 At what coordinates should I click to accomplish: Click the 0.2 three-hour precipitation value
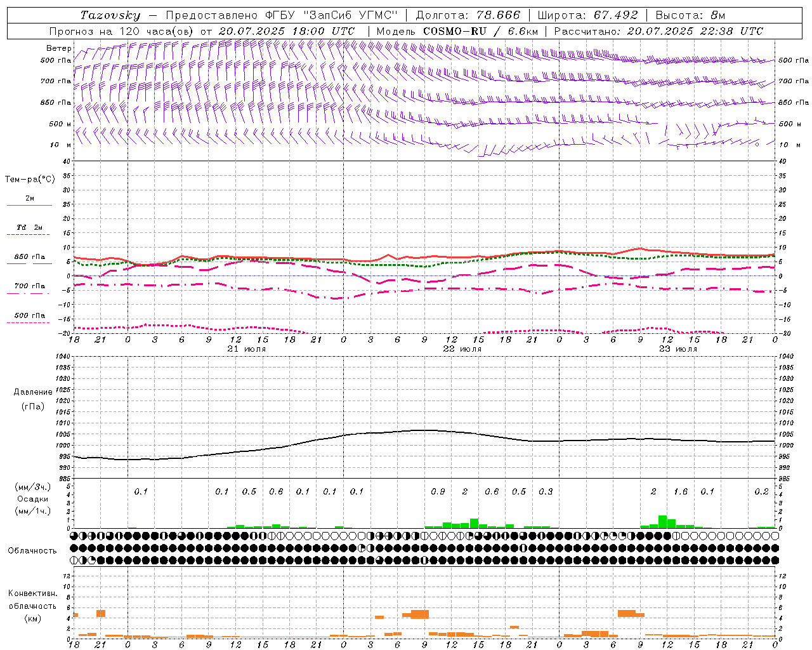(761, 492)
